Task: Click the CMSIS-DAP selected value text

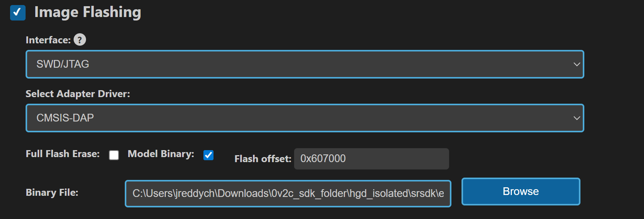Action: (65, 118)
